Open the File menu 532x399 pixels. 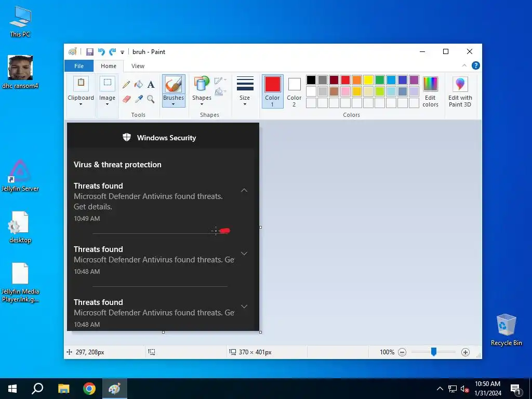click(x=79, y=66)
